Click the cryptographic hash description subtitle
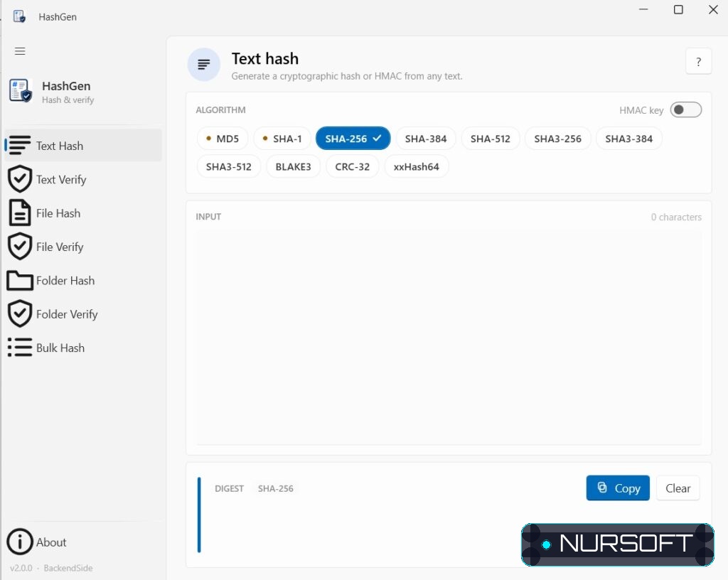The height and width of the screenshot is (580, 728). click(x=347, y=76)
